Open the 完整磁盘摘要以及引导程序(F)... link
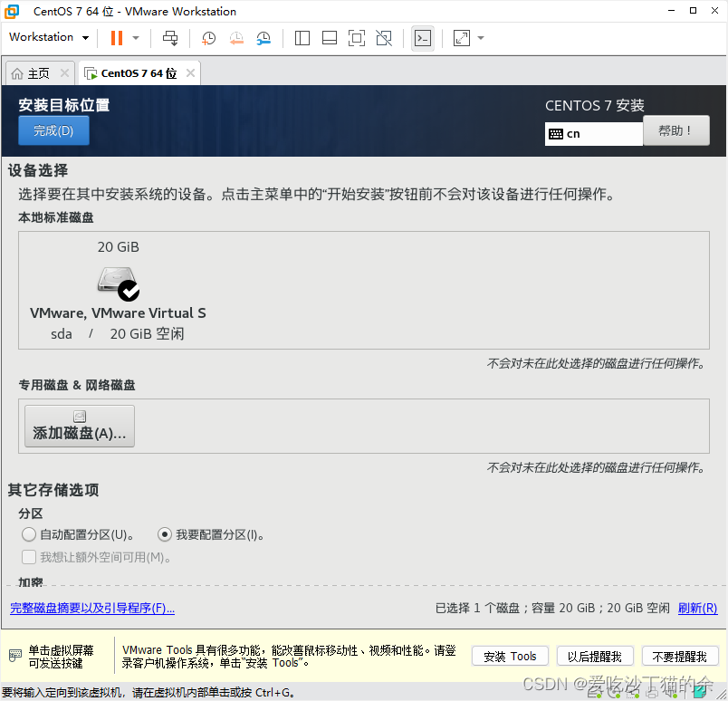This screenshot has height=701, width=728. pos(92,608)
